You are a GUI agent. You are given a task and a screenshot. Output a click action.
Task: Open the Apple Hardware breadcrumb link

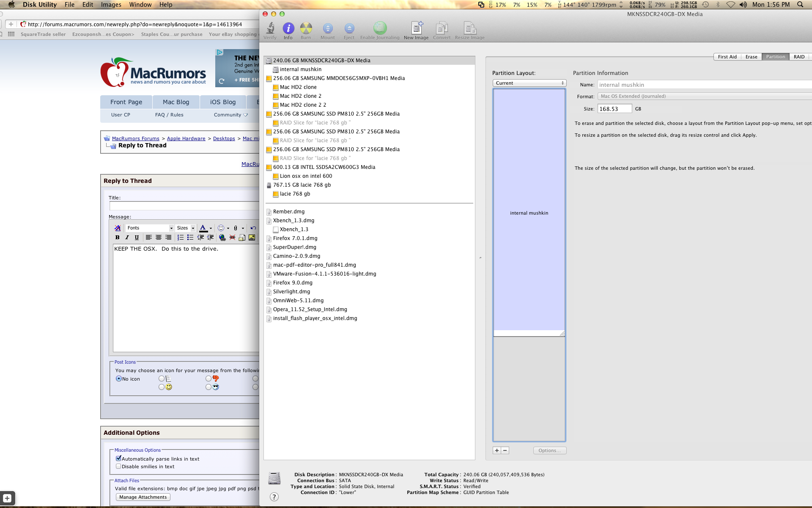click(x=186, y=138)
